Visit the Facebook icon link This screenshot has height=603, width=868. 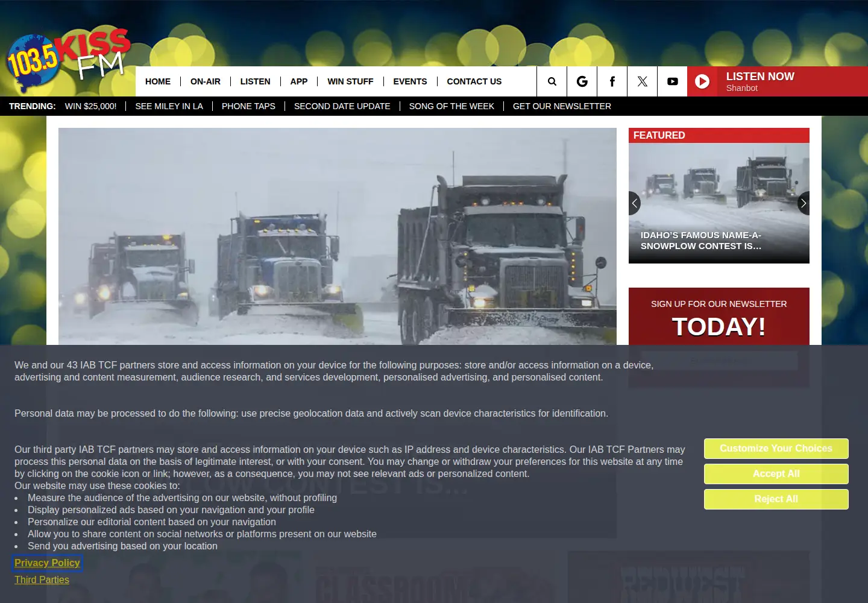(x=612, y=81)
